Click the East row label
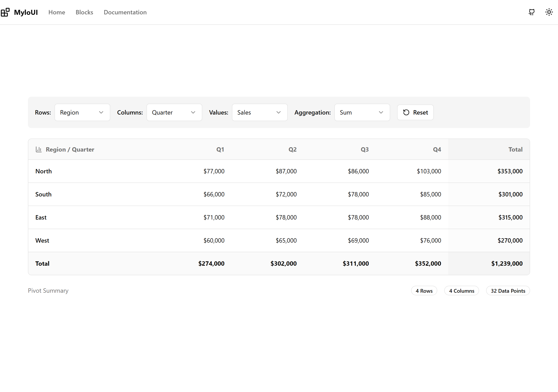 point(41,217)
